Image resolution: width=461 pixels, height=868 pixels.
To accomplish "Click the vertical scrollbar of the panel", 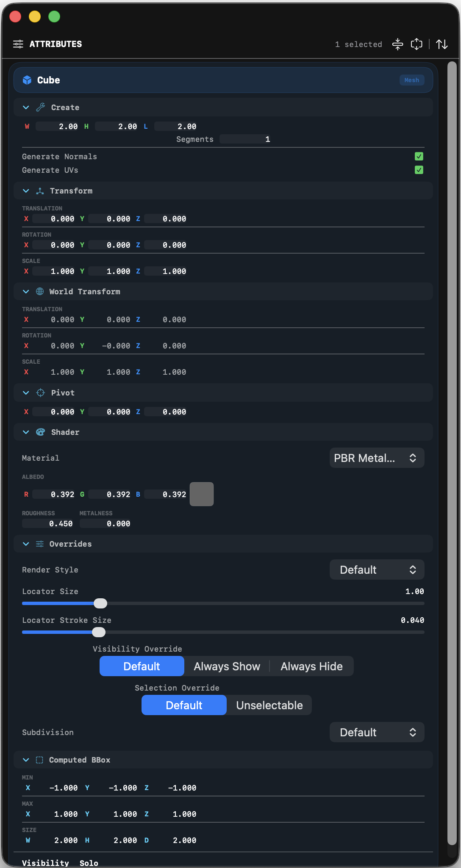I will [452, 453].
